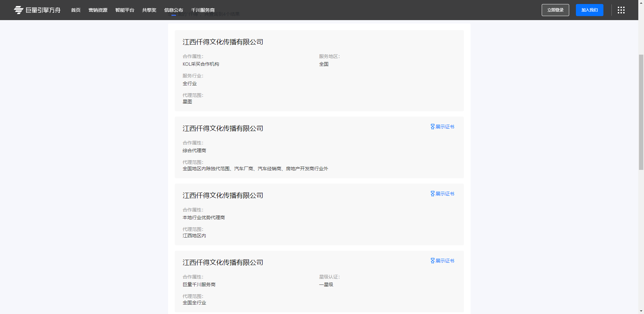Show certificate for the 本地行业优势代理商 card
Image resolution: width=644 pixels, height=314 pixels.
(442, 194)
